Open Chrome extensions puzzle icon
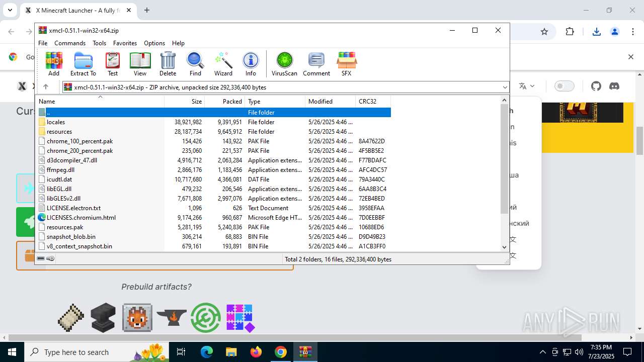The width and height of the screenshot is (644, 362). click(570, 32)
